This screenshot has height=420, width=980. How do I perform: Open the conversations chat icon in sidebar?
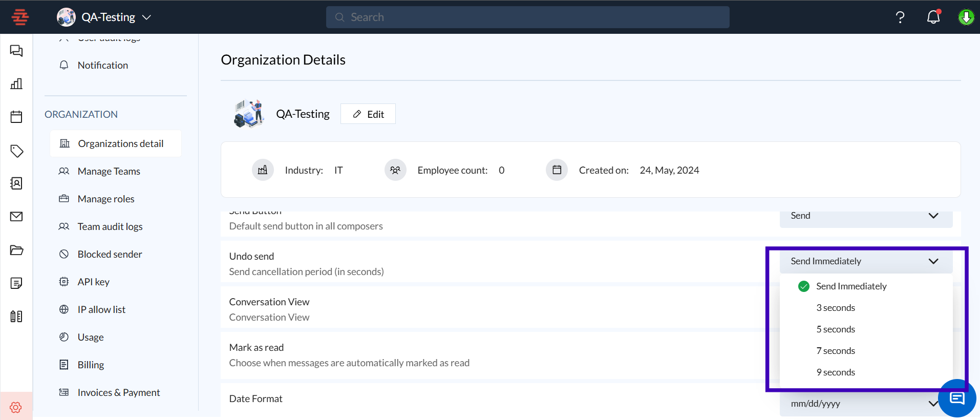pos(16,51)
